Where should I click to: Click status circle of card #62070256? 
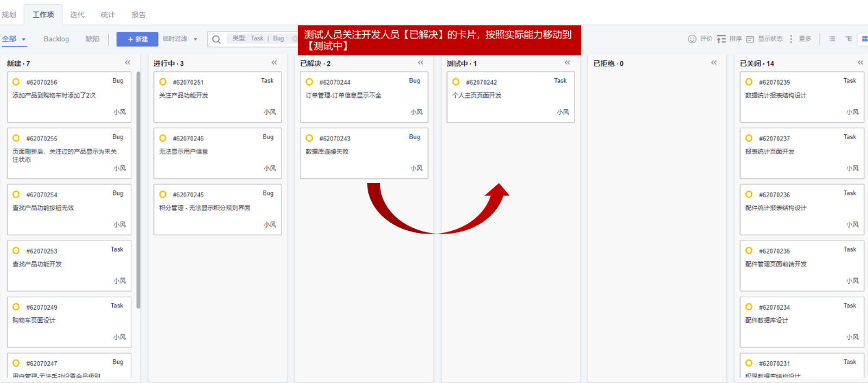point(16,82)
